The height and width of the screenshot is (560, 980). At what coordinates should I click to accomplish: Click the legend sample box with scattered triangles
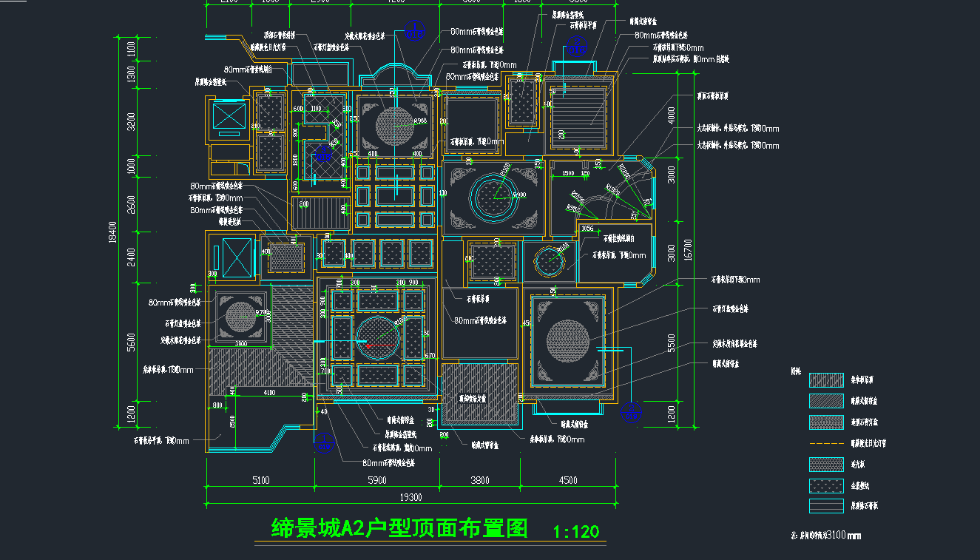point(826,486)
